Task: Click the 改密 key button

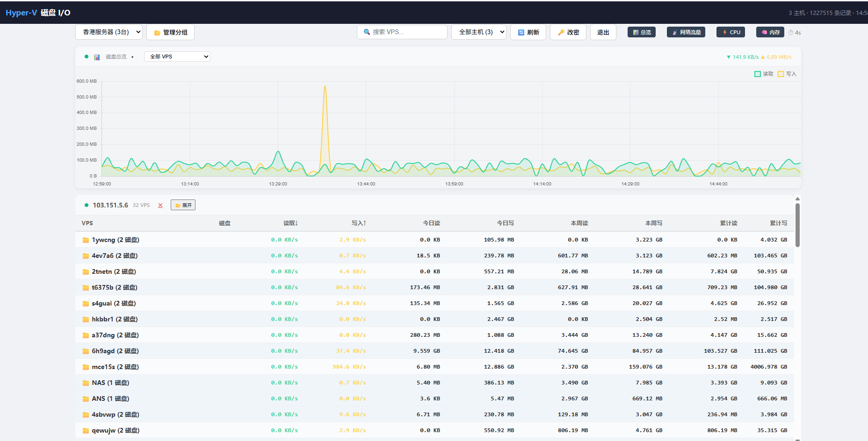Action: [x=568, y=32]
